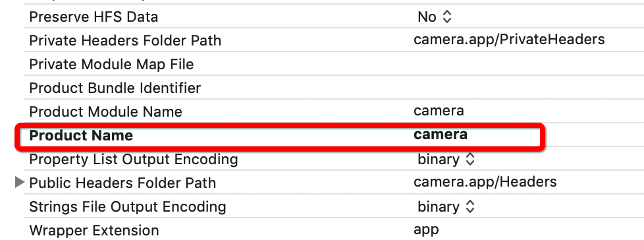Select Strings File Output Encoding label
The height and width of the screenshot is (240, 644).
[128, 207]
